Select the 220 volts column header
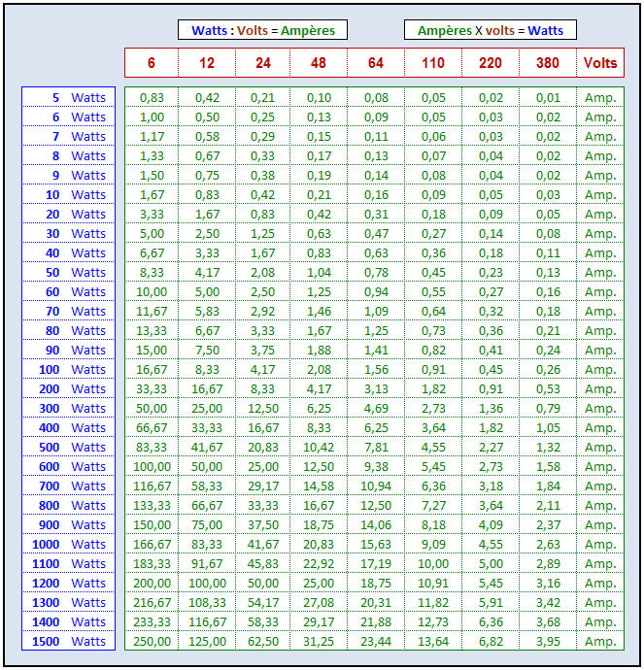Viewport: 644px width, 670px height. [x=491, y=63]
